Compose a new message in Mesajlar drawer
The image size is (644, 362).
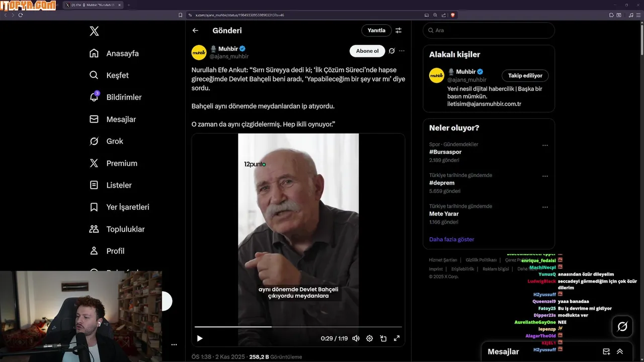(x=606, y=352)
